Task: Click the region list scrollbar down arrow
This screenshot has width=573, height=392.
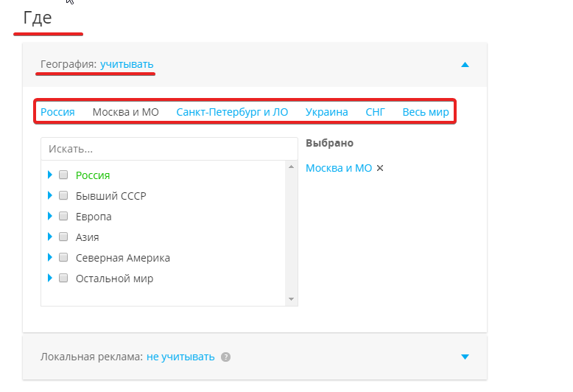Action: point(291,299)
